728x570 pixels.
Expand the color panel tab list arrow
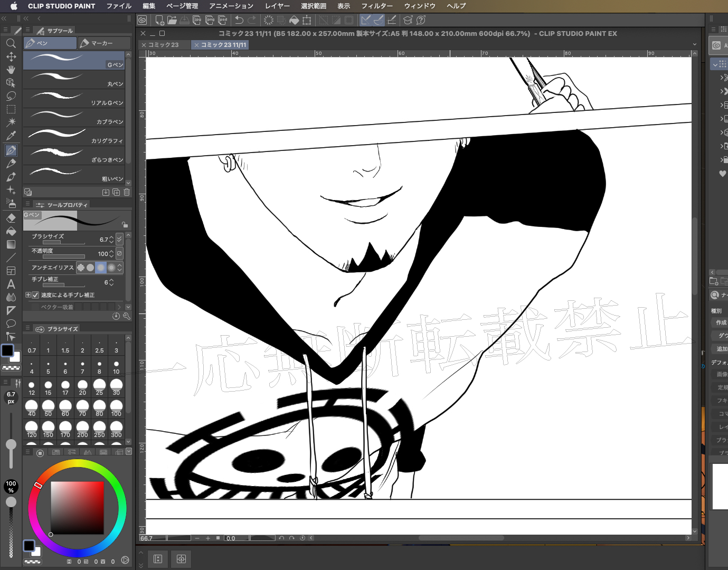point(128,452)
